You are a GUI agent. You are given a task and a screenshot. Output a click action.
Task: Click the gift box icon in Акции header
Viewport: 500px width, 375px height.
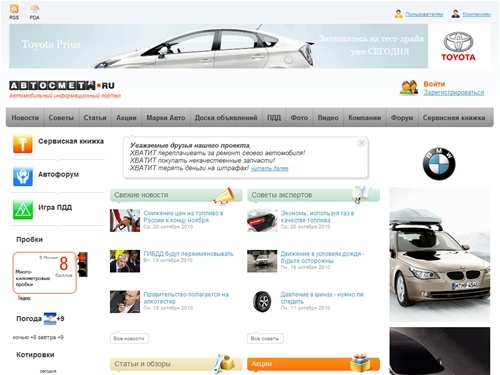click(x=360, y=363)
